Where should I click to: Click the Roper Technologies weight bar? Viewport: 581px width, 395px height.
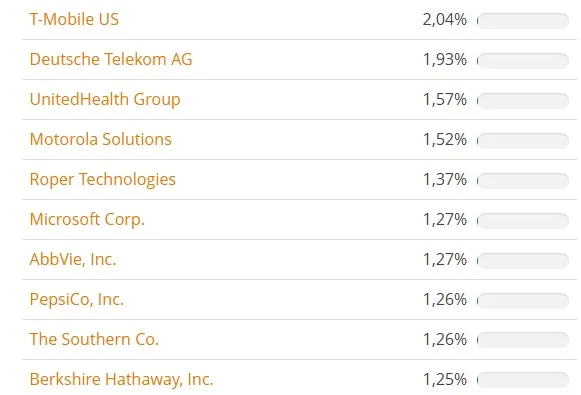(523, 181)
